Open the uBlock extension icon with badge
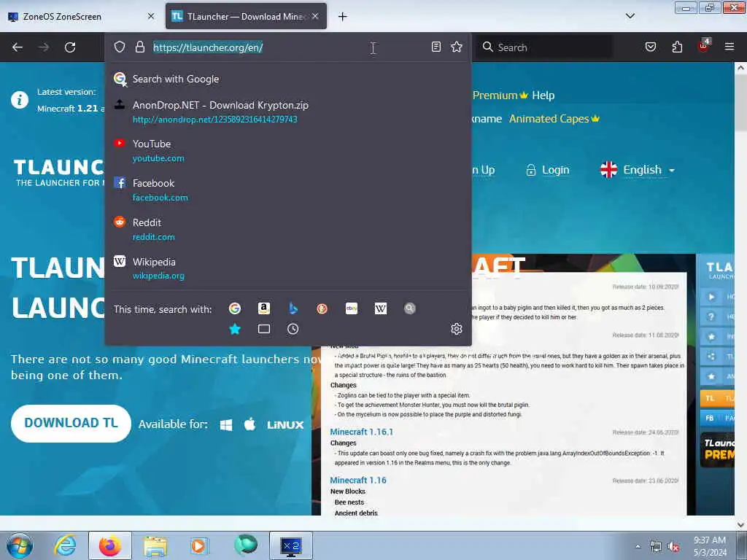 coord(704,46)
